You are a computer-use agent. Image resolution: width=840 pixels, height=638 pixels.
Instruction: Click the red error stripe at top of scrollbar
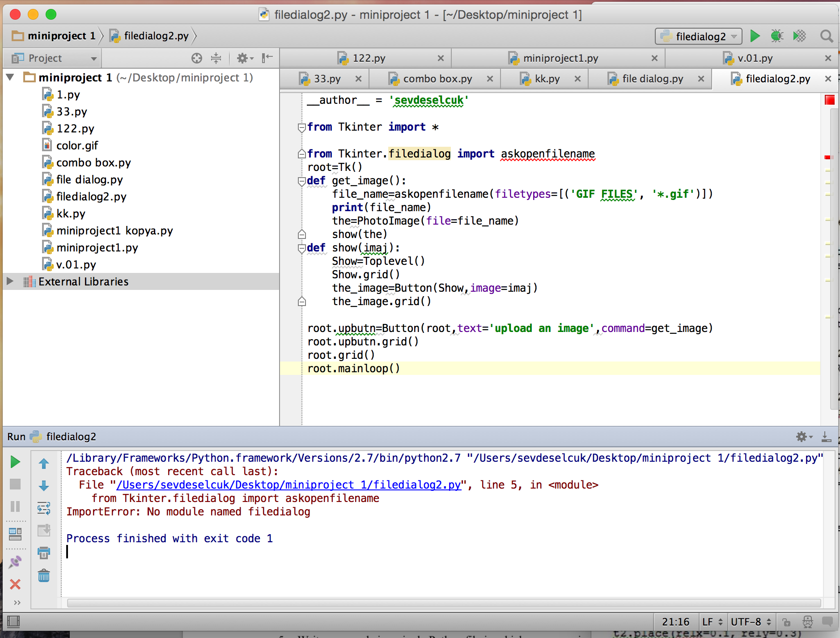830,100
